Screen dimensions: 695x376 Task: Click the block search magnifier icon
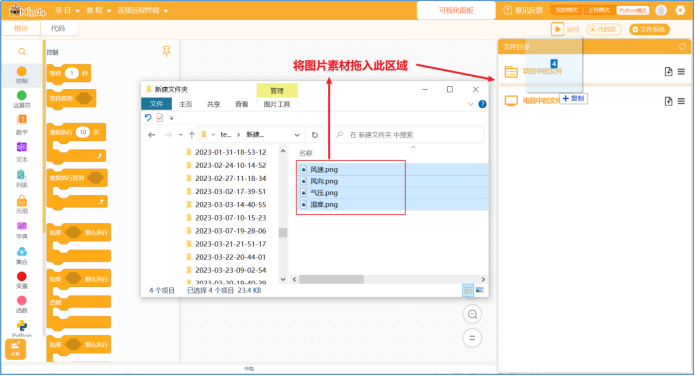[22, 52]
